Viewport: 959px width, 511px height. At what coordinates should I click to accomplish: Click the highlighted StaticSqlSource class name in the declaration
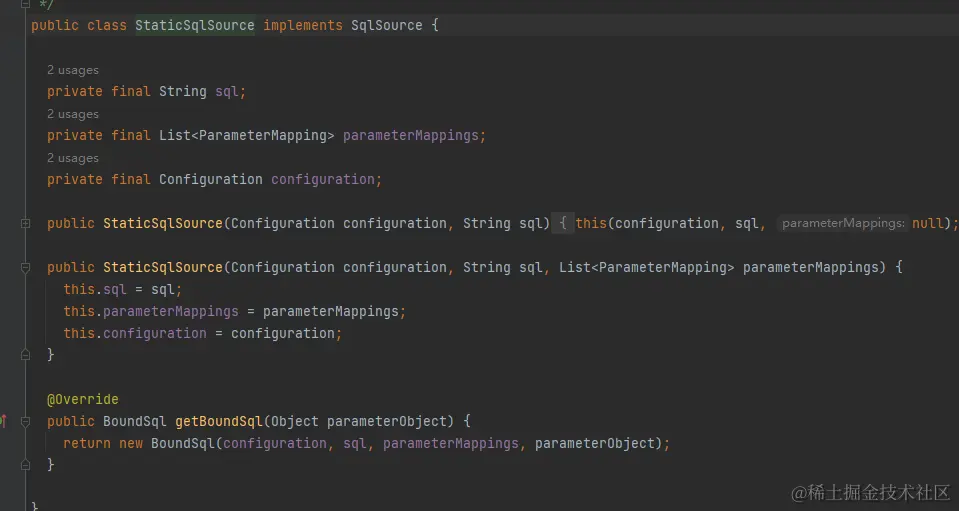click(x=195, y=26)
